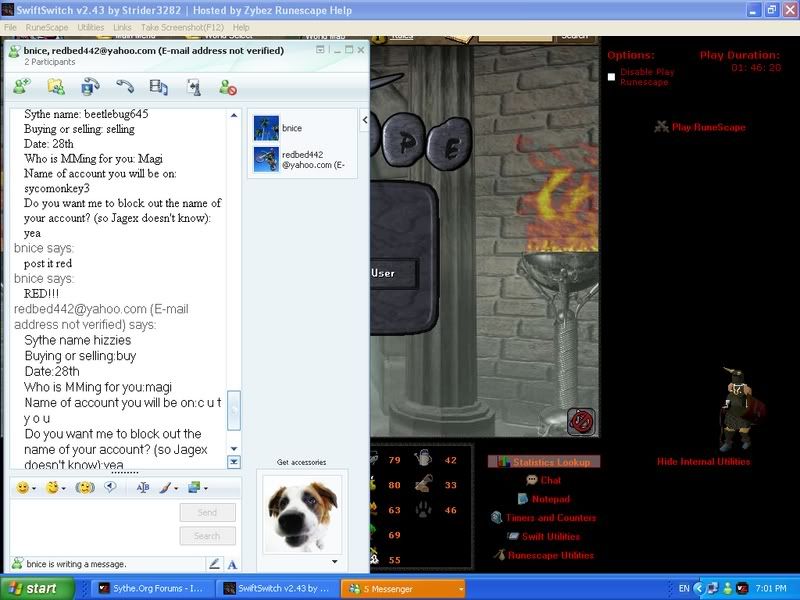Click the paw print skill icon
The width and height of the screenshot is (800, 600).
423,509
